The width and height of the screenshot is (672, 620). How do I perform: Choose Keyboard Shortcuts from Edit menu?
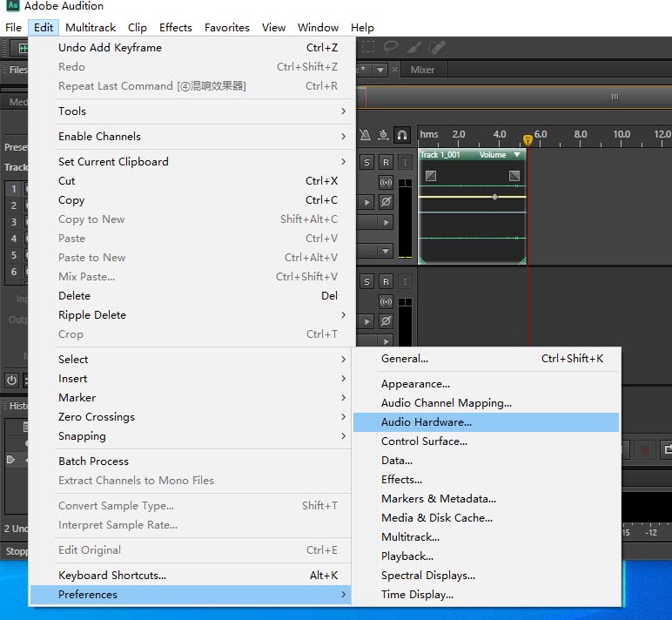coord(112,576)
